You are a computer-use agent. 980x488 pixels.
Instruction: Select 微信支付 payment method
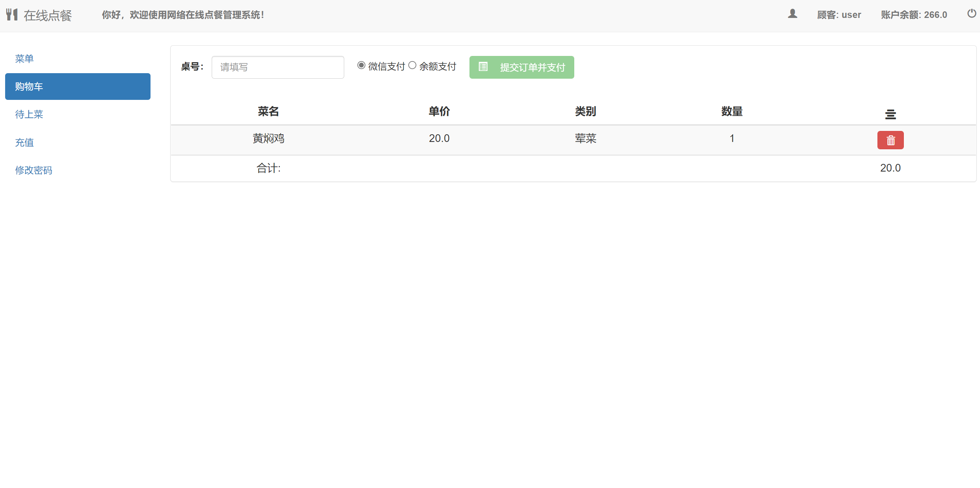click(x=361, y=65)
